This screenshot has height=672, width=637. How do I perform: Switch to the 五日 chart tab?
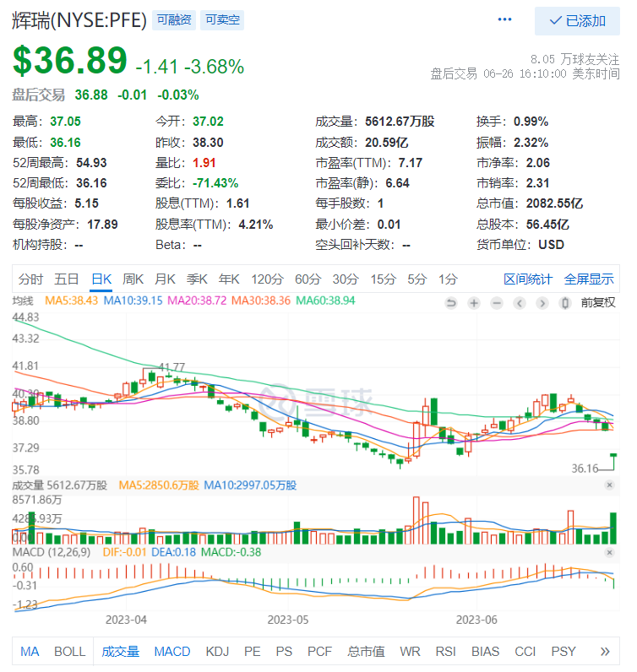tap(67, 279)
